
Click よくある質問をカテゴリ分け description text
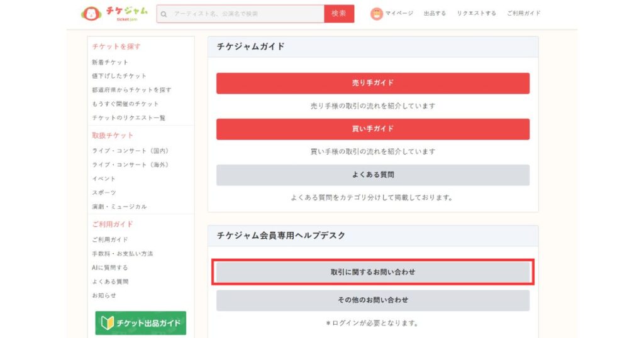click(372, 198)
